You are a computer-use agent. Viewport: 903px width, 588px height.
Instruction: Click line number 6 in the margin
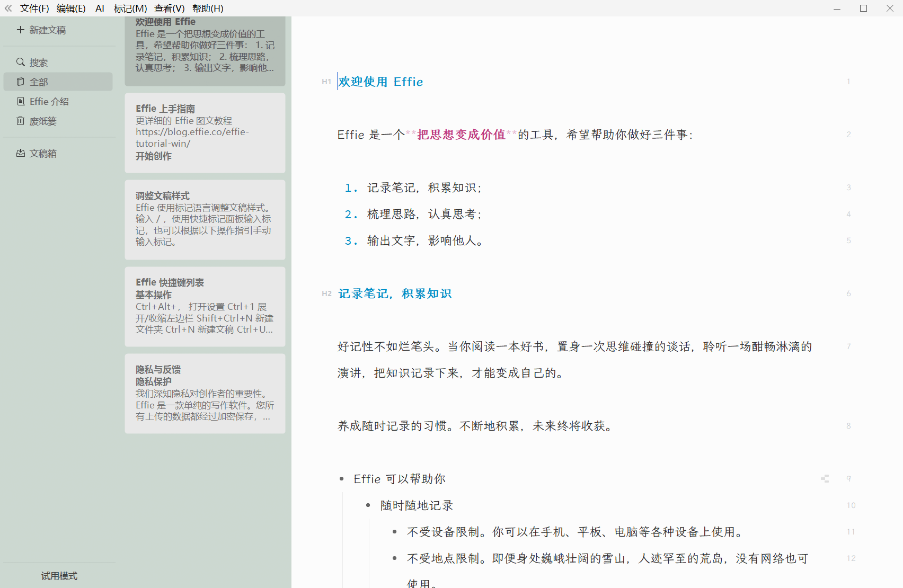tap(848, 293)
